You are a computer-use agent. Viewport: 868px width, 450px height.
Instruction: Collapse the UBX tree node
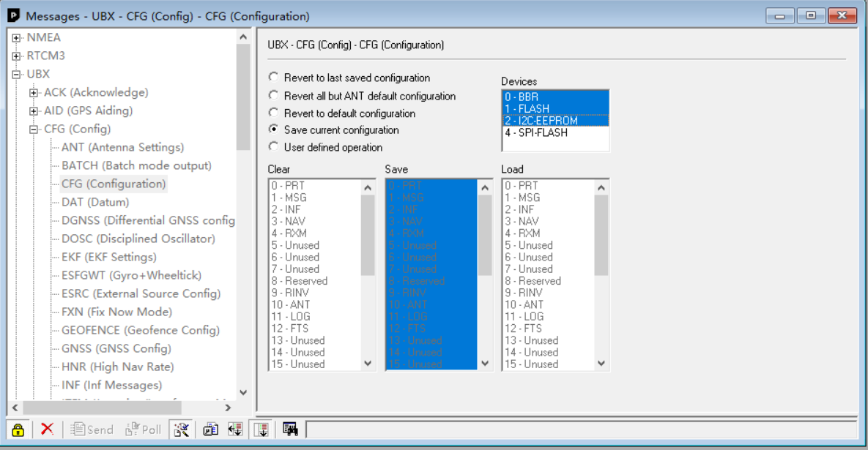(x=17, y=74)
